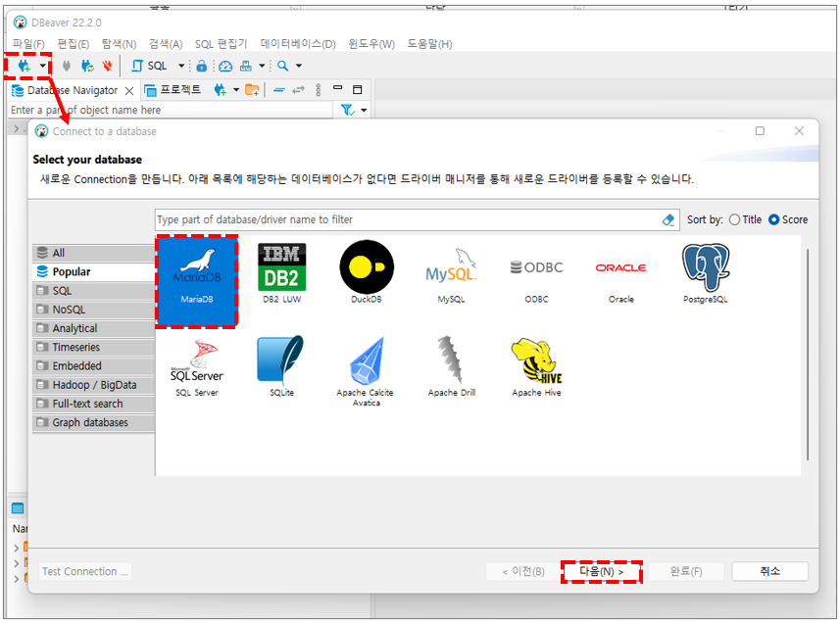Viewport: 840px width, 623px height.
Task: Select the Hadoop / BigData category
Action: 94,385
